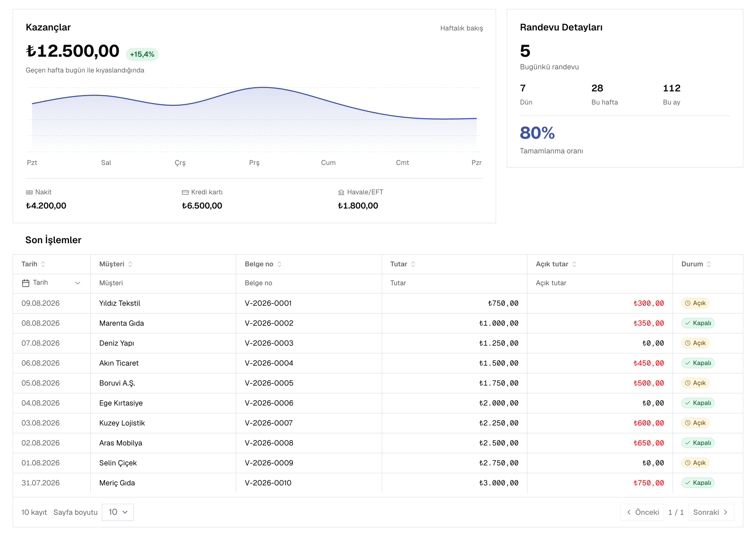Viewport: 756px width, 540px height.
Task: Click the Kredi kartı card icon
Action: tap(185, 192)
